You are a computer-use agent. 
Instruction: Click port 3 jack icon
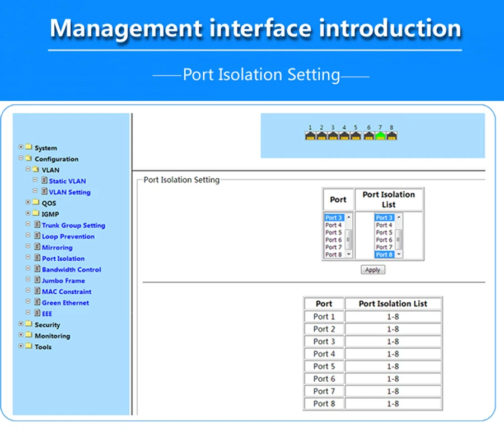pyautogui.click(x=333, y=136)
